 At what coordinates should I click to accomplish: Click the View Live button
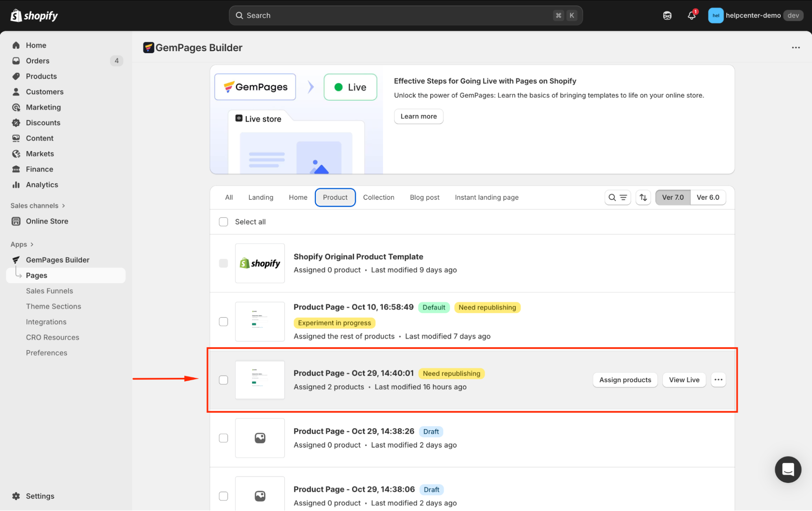[x=684, y=380]
